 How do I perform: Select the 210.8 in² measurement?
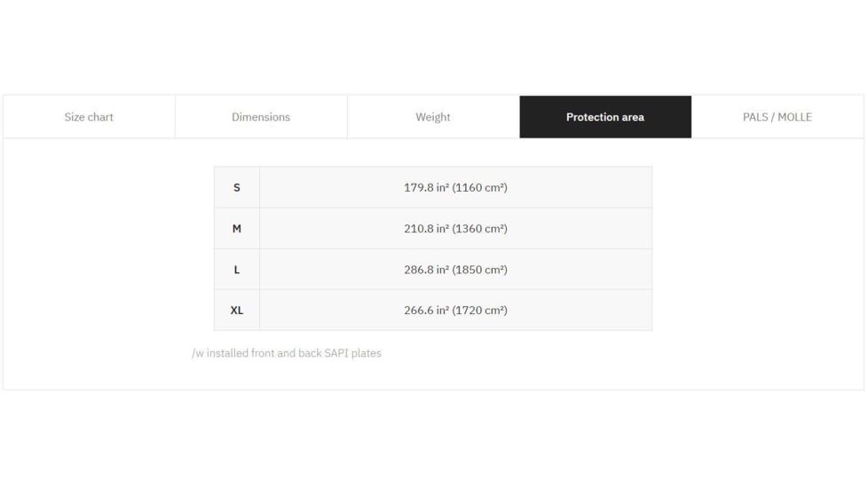coord(426,229)
